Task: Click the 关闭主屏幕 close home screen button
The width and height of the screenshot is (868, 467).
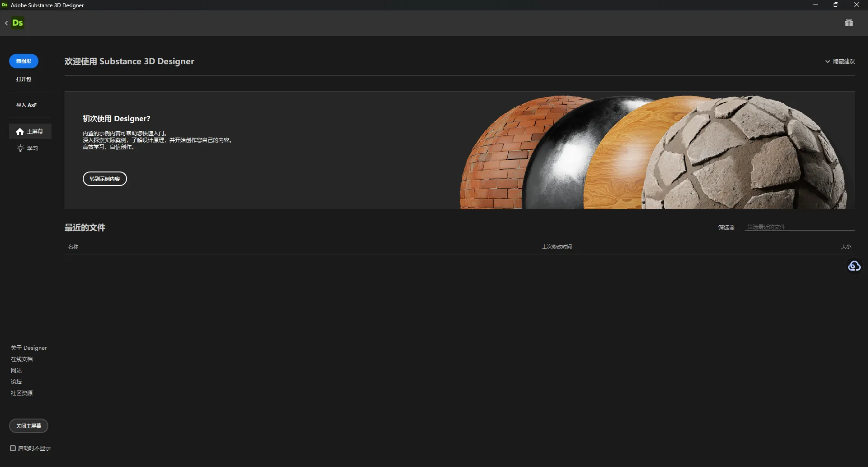Action: pos(28,426)
